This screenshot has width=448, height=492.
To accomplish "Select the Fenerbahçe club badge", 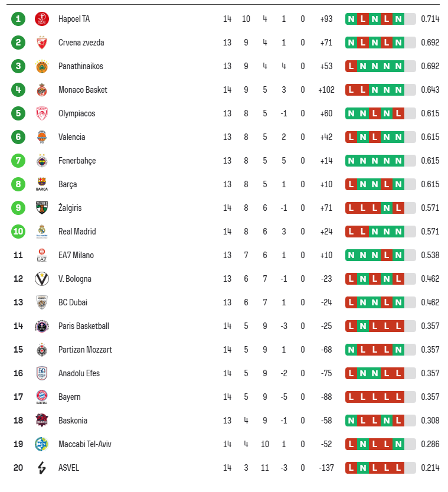I will coord(42,161).
